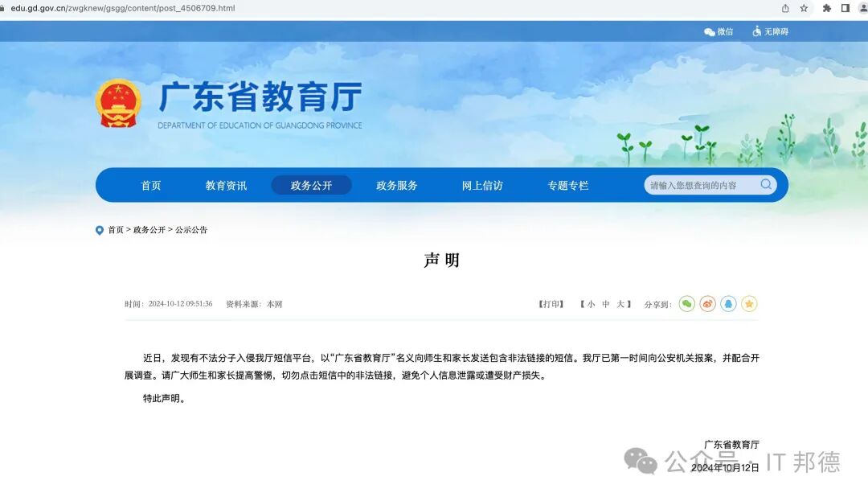Share the article to QQ
Image resolution: width=868 pixels, height=497 pixels.
coord(728,304)
